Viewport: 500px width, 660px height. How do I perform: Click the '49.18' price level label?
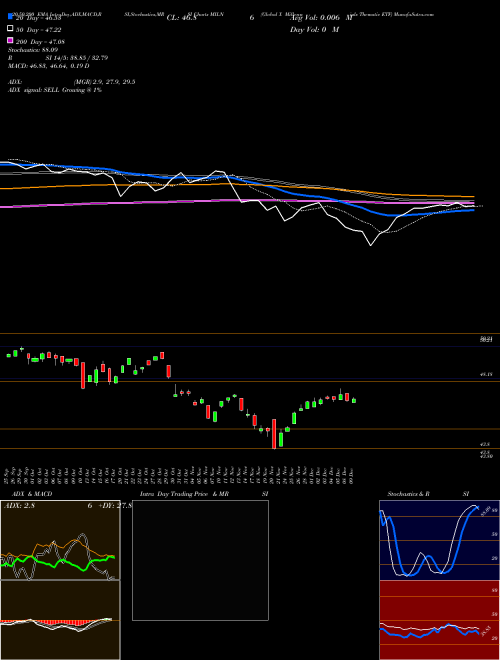coord(486,374)
